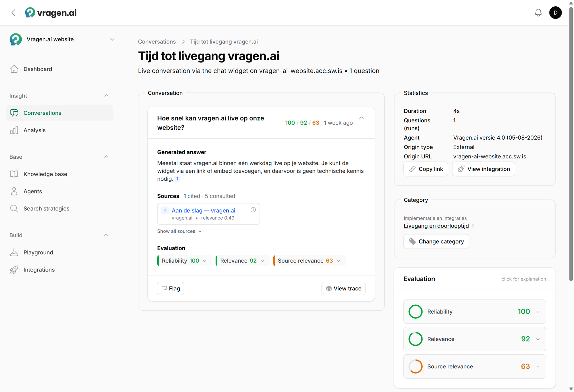Screen dimensions: 574x392
Task: Click the back arrow icon
Action: [x=13, y=13]
